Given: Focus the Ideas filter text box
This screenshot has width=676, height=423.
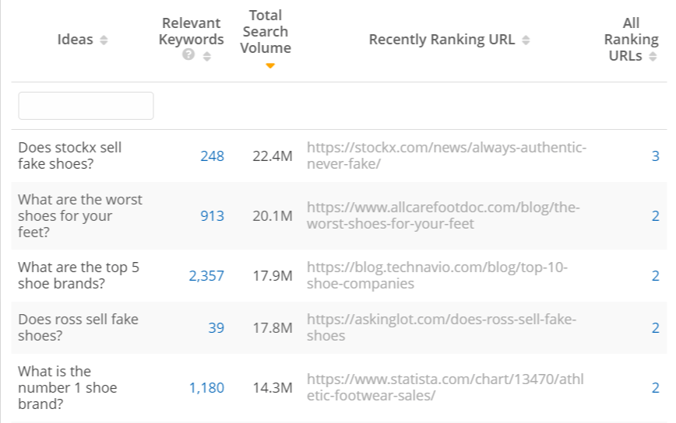Looking at the screenshot, I should (x=86, y=106).
